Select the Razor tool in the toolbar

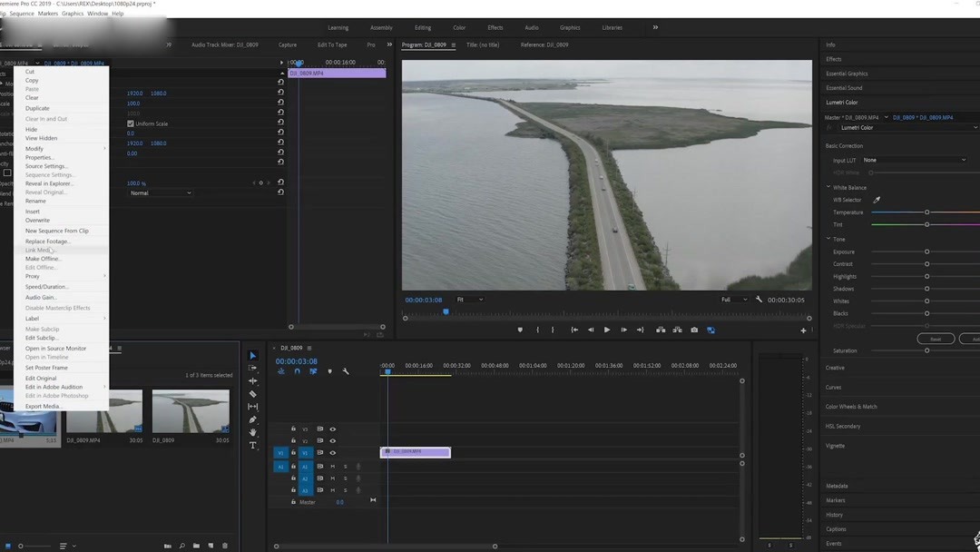pos(253,394)
